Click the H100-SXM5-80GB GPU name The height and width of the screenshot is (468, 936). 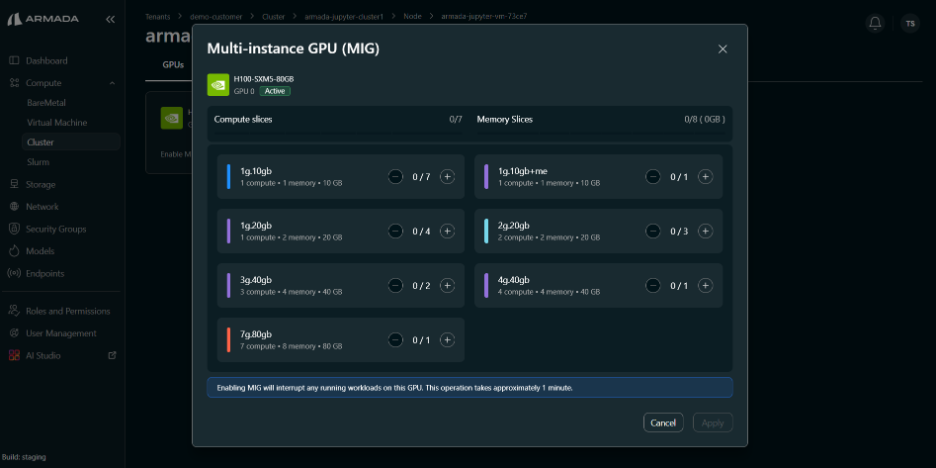click(264, 79)
